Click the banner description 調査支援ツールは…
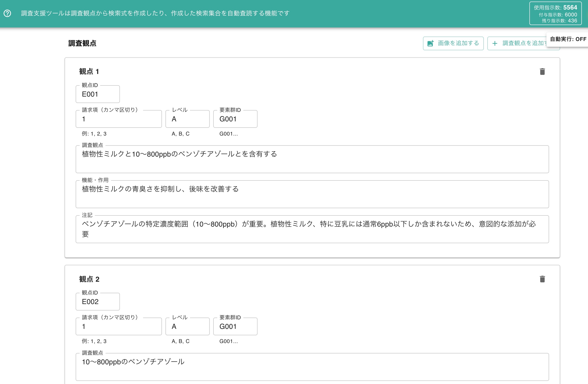The width and height of the screenshot is (588, 384). pos(155,13)
